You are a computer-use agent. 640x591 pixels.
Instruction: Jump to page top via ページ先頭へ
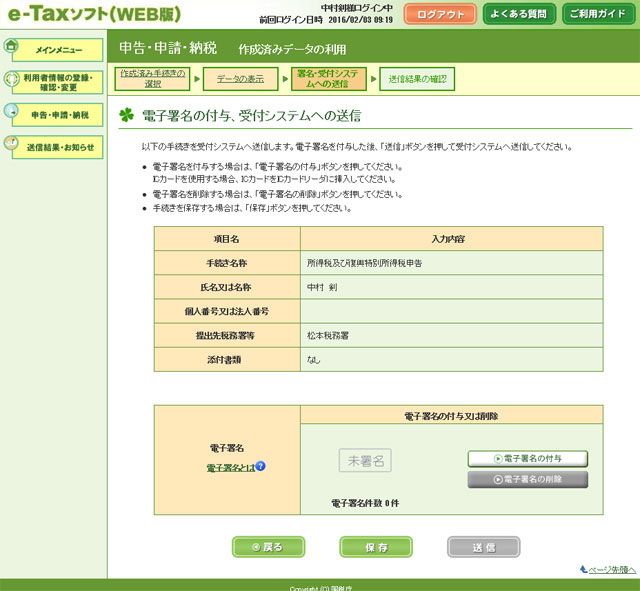tap(607, 569)
